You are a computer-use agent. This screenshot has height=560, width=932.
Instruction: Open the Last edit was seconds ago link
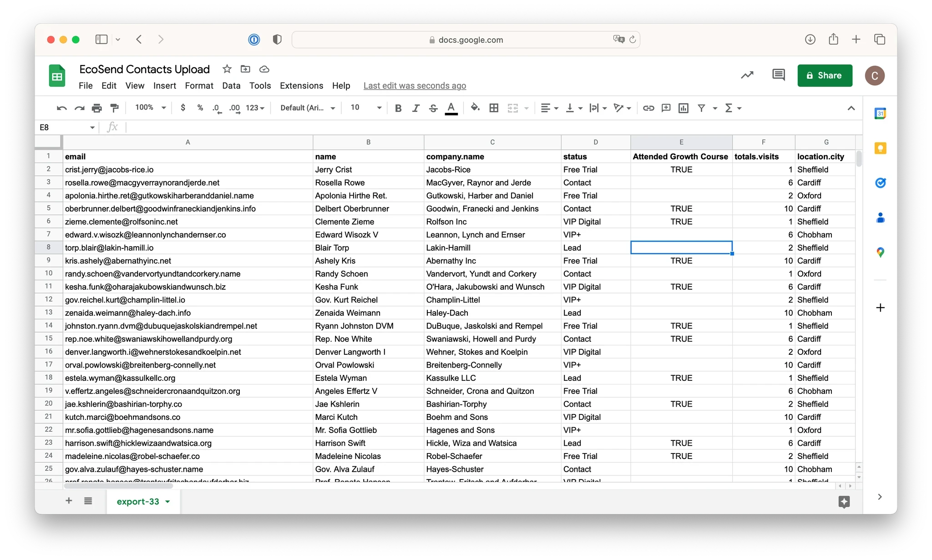[x=415, y=86]
